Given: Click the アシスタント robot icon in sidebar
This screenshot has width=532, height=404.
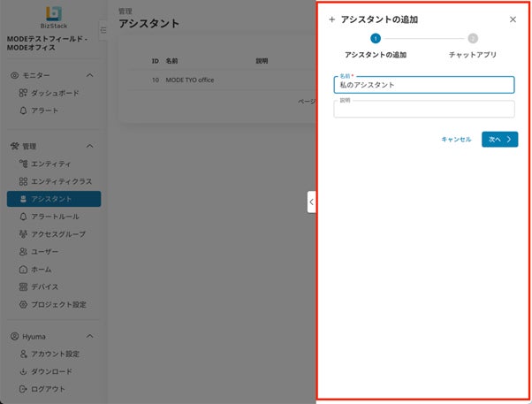Looking at the screenshot, I should click(x=23, y=199).
